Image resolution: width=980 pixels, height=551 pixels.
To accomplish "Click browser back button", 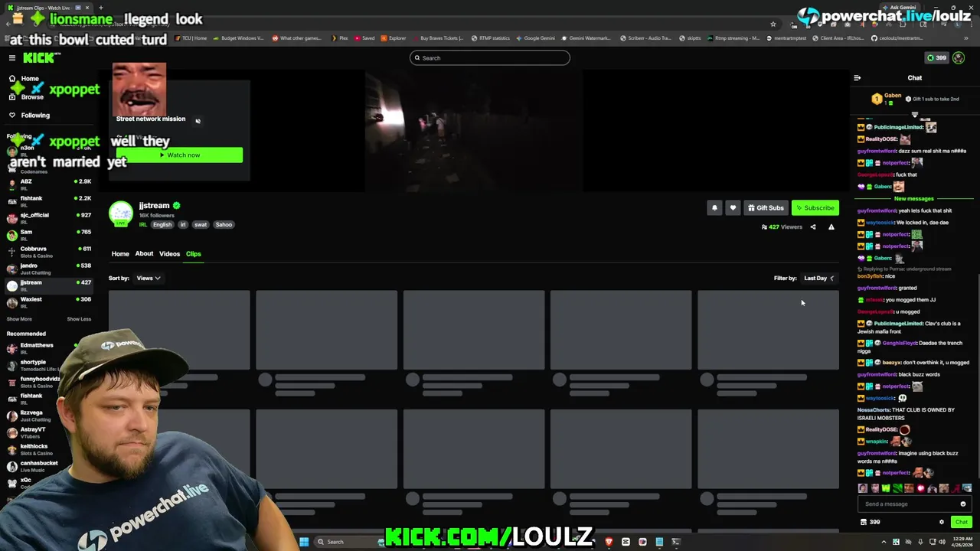I will 8,24.
